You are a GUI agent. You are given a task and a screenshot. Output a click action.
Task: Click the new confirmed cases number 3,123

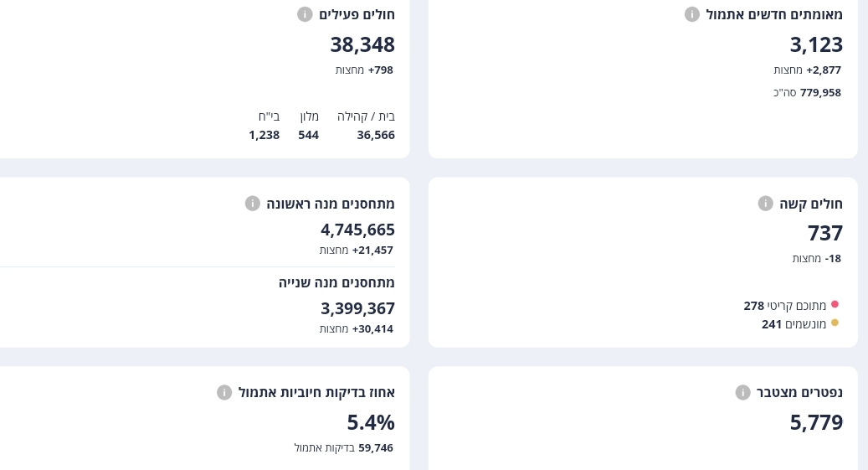[816, 44]
